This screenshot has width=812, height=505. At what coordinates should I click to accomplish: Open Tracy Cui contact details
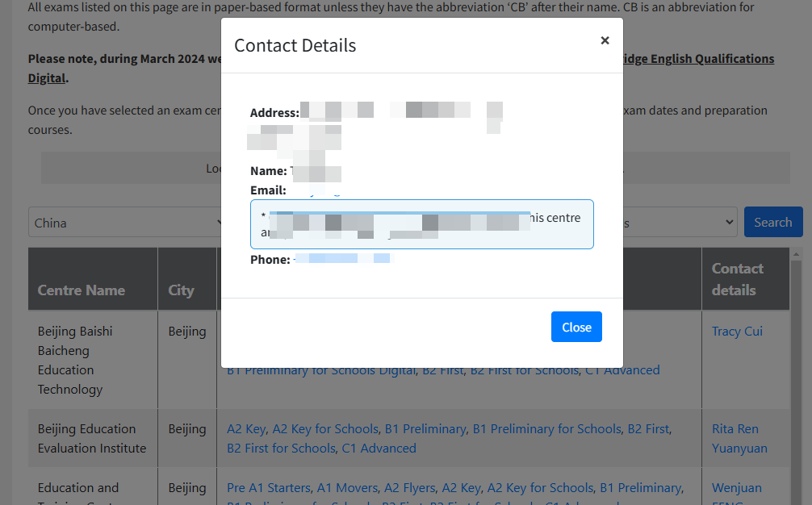click(x=737, y=332)
